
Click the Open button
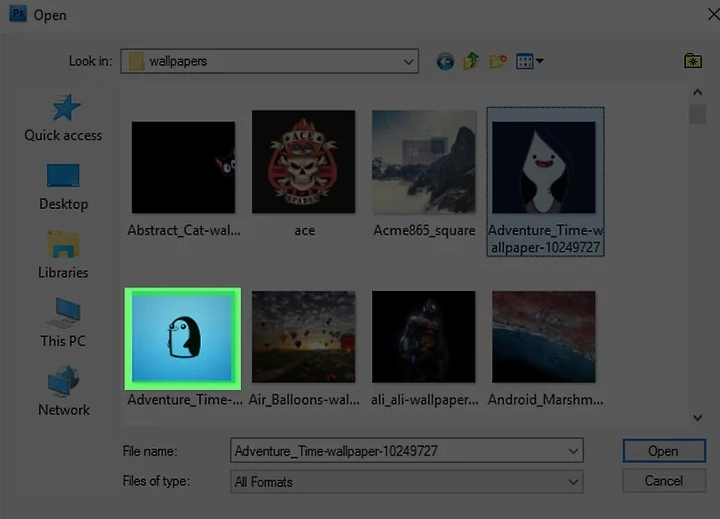pos(664,451)
